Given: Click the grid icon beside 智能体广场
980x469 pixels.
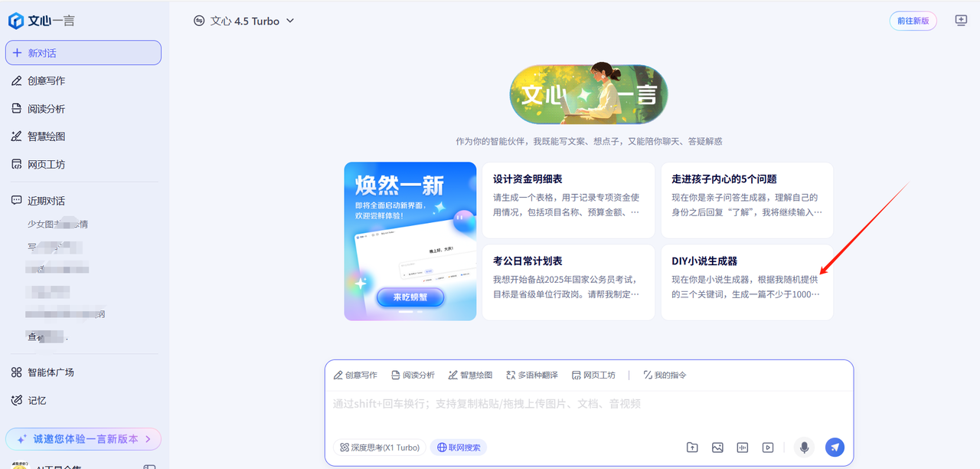Looking at the screenshot, I should pyautogui.click(x=16, y=372).
